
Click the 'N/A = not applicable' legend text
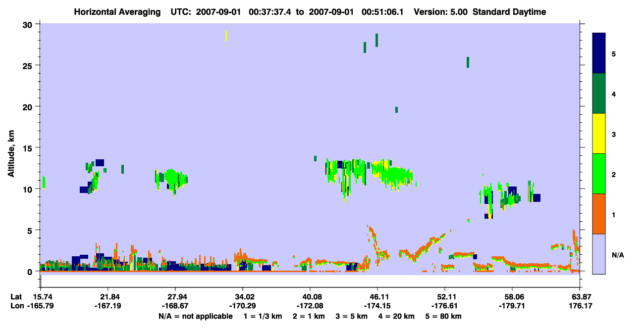pos(196,316)
